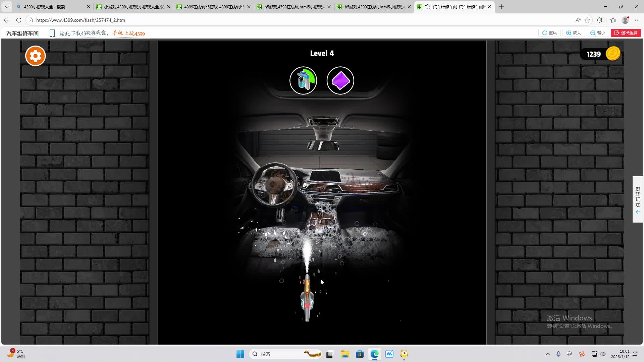The width and height of the screenshot is (644, 362).
Task: Click the Replay (重玩) button
Action: click(549, 33)
